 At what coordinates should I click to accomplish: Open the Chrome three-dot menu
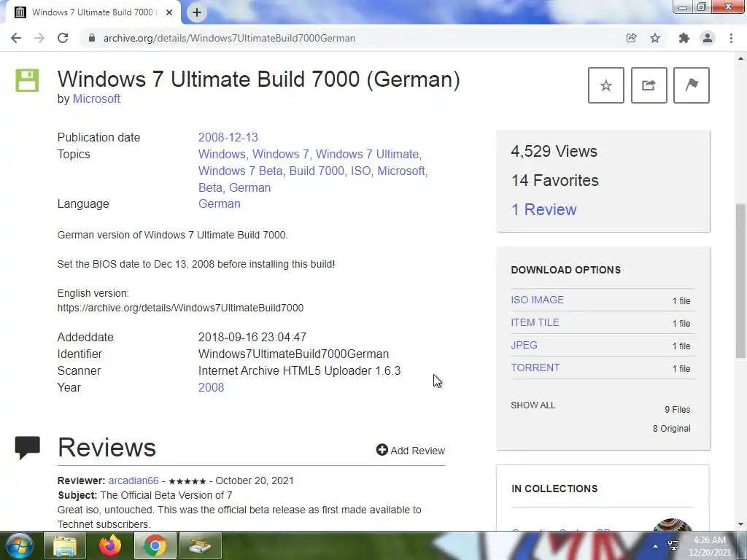click(731, 38)
